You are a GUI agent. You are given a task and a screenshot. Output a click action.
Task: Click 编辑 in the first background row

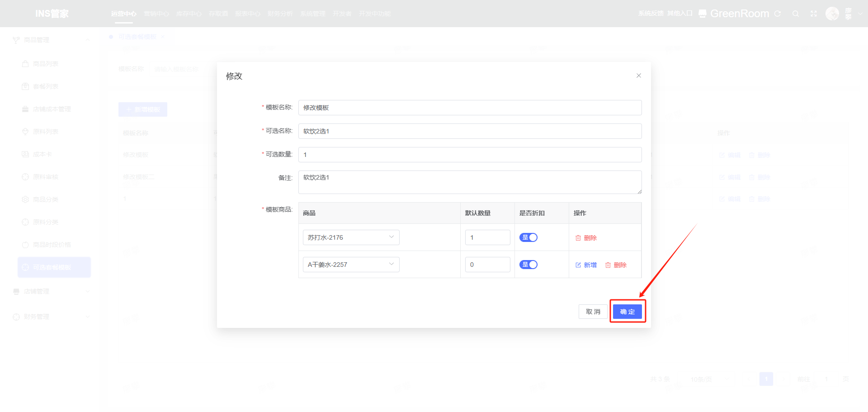pyautogui.click(x=730, y=155)
